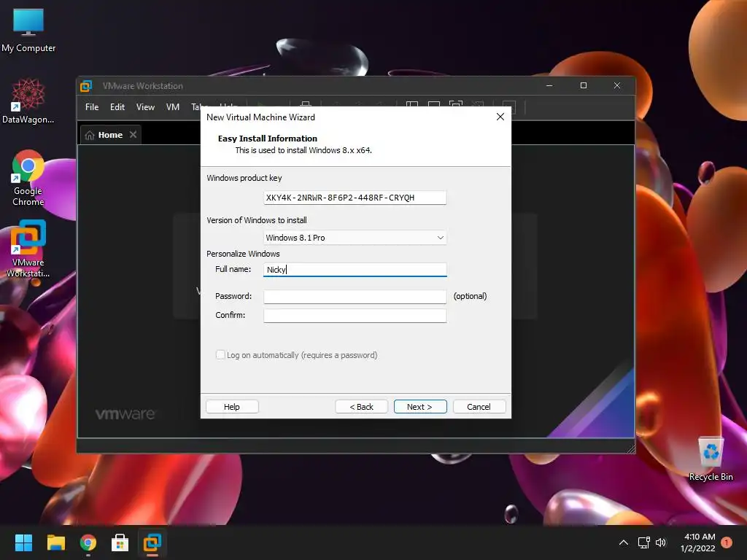The height and width of the screenshot is (560, 747).
Task: Open the Recycle Bin on desktop
Action: (x=711, y=459)
